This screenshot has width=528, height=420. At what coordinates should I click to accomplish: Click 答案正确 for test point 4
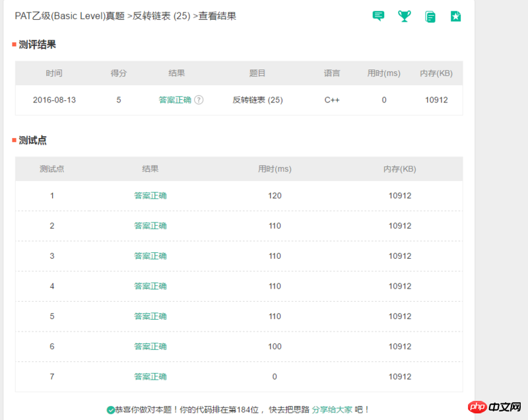pyautogui.click(x=150, y=286)
